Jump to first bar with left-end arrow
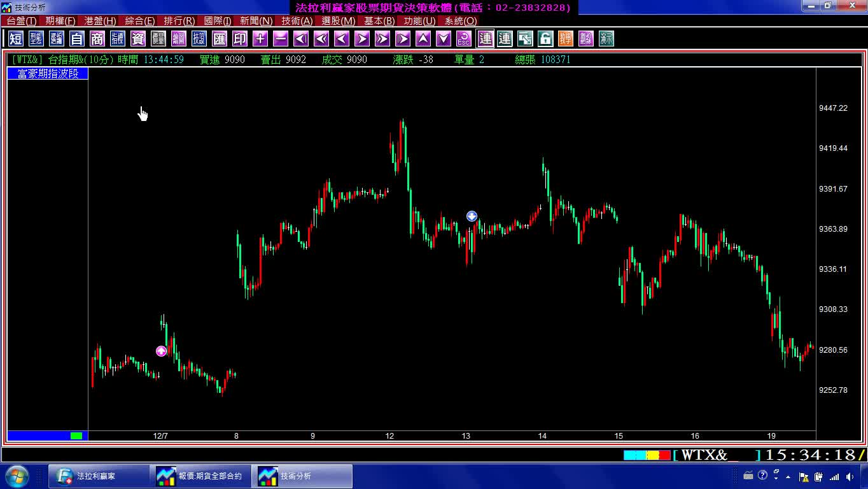 point(301,39)
